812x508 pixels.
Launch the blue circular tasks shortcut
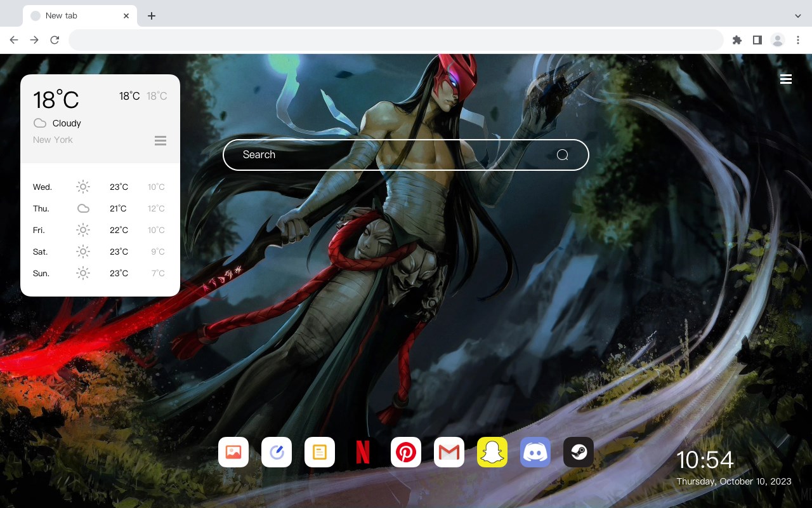coord(277,452)
